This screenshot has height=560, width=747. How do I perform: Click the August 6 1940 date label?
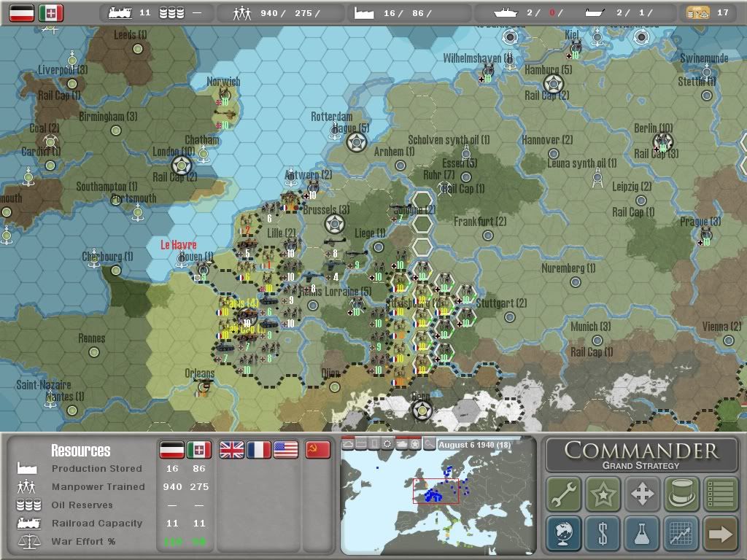click(x=474, y=445)
